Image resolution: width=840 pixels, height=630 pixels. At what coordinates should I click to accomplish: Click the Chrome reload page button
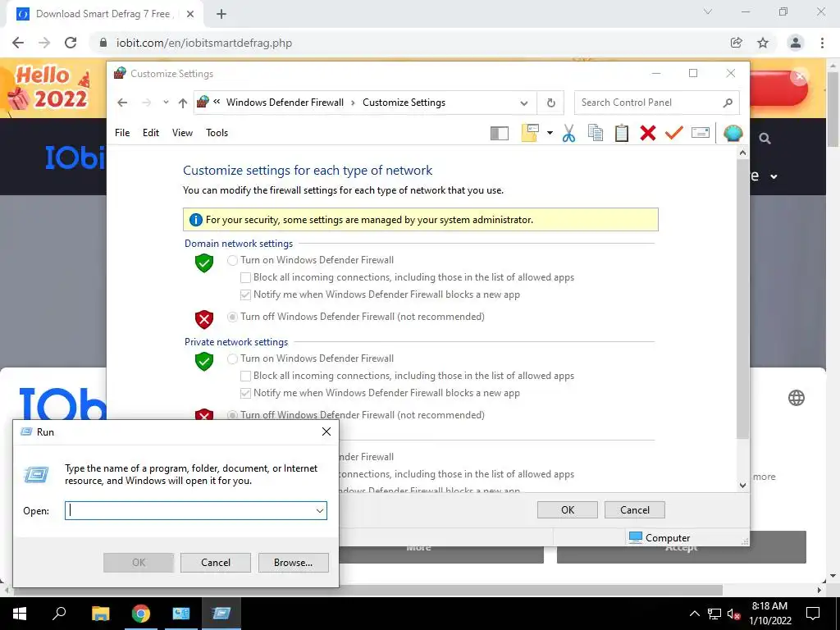[x=71, y=43]
